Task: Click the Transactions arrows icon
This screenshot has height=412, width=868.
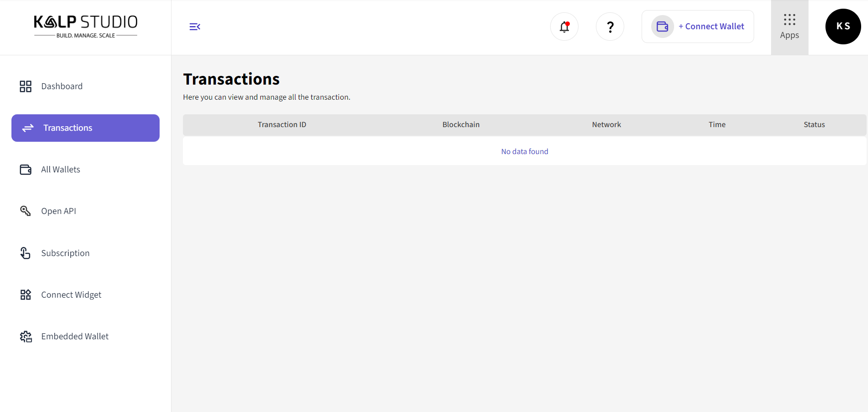Action: [28, 128]
